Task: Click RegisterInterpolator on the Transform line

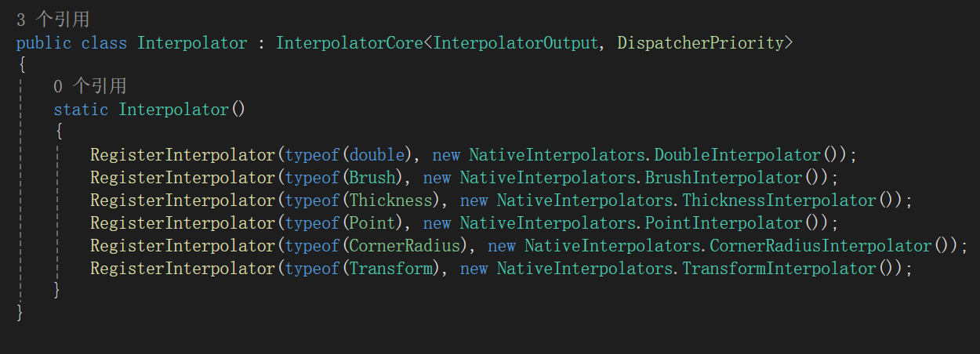Action: pyautogui.click(x=183, y=269)
